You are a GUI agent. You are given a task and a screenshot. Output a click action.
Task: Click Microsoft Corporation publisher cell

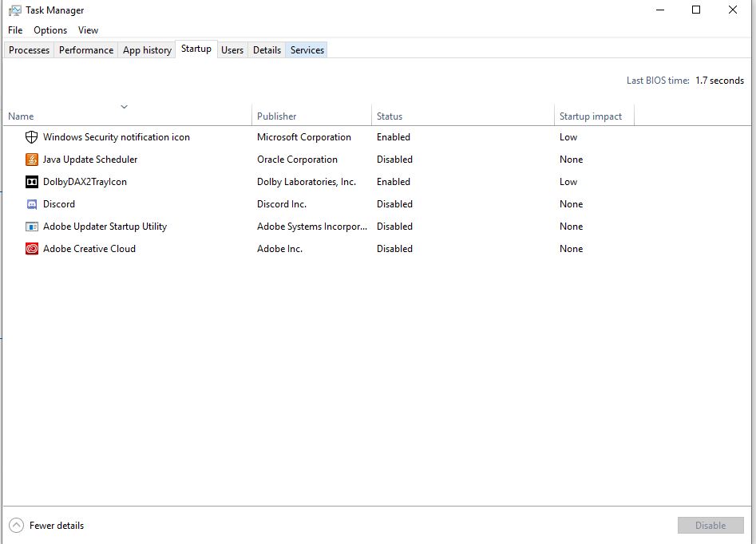point(303,137)
